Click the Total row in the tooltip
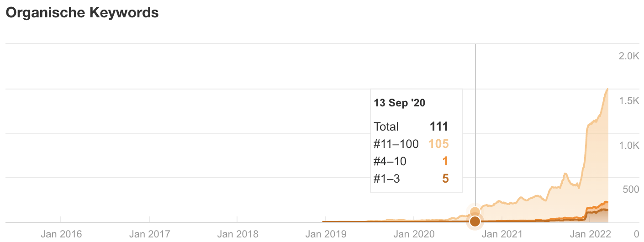The image size is (644, 242). (411, 126)
